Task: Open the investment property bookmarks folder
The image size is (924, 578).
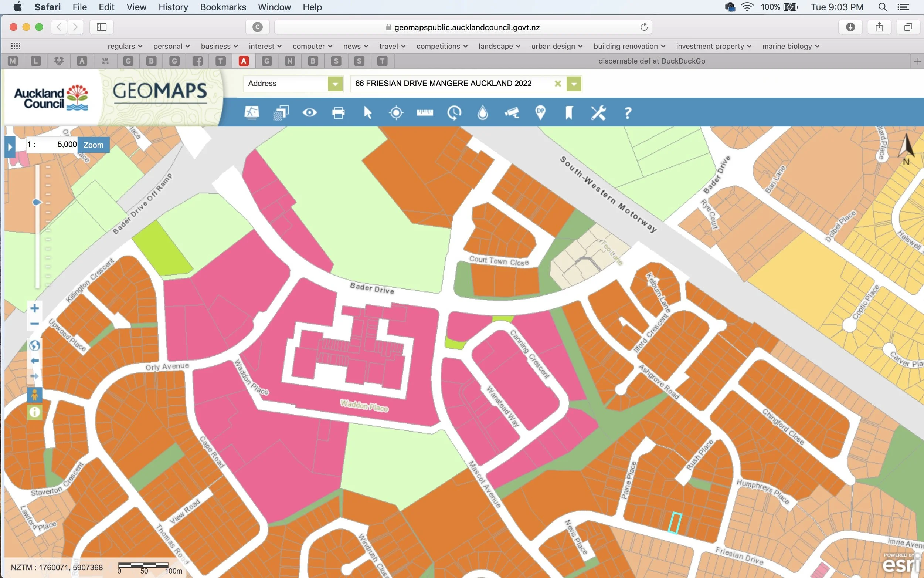Action: 713,46
